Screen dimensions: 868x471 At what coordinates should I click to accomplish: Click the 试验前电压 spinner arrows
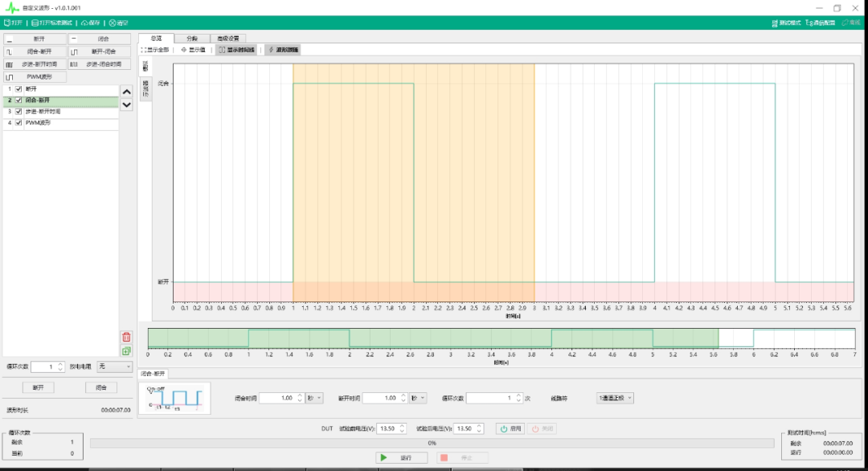(x=402, y=428)
